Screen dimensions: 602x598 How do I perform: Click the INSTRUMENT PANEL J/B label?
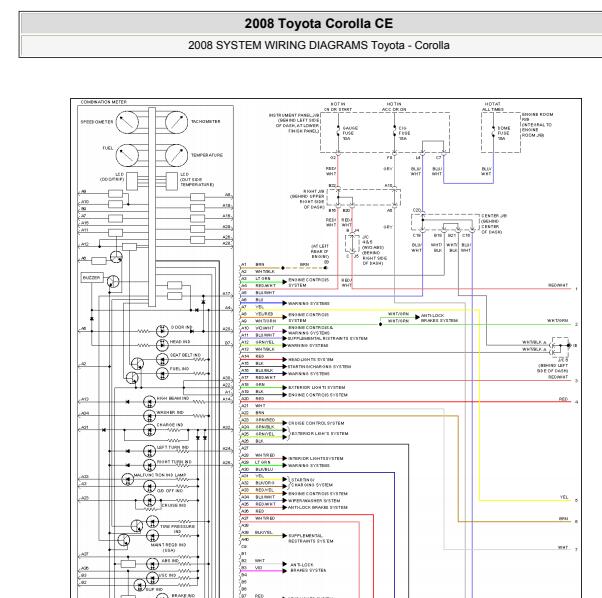pos(294,123)
